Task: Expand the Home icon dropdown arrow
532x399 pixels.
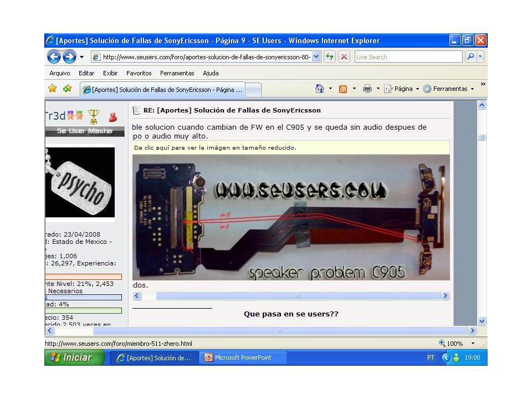Action: 330,89
